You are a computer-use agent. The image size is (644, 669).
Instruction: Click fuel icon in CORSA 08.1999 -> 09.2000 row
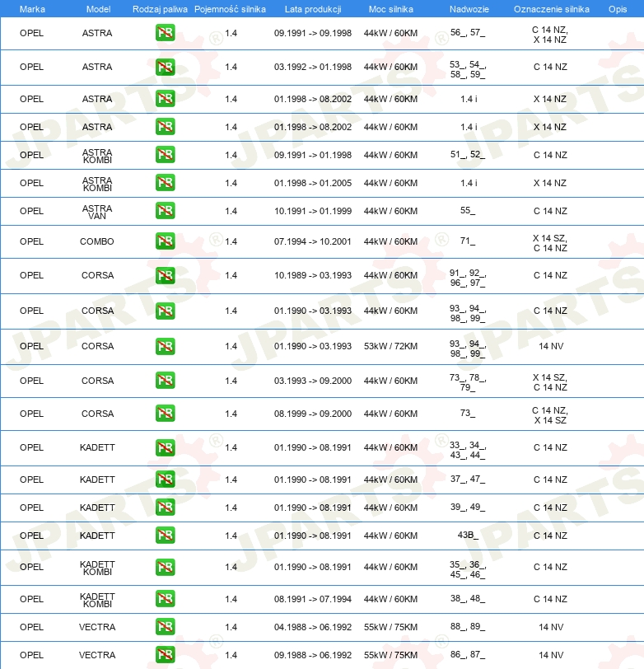tap(165, 414)
